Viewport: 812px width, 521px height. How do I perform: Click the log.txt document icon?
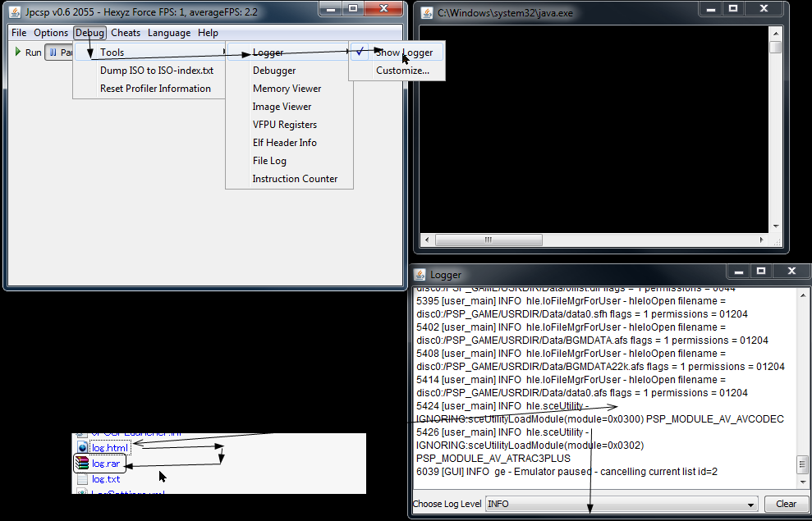click(82, 479)
